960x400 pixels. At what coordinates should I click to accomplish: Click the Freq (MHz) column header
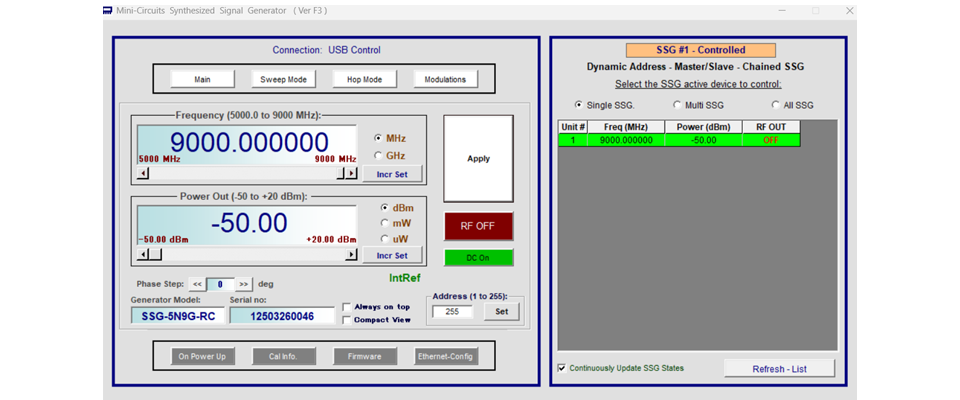coord(626,127)
